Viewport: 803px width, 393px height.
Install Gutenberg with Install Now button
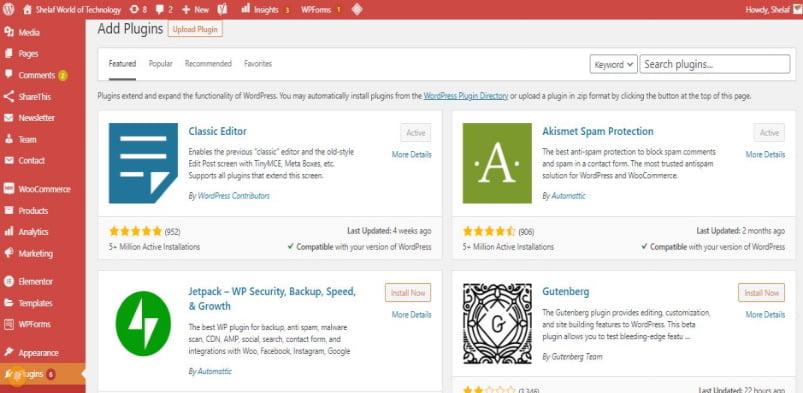point(762,293)
